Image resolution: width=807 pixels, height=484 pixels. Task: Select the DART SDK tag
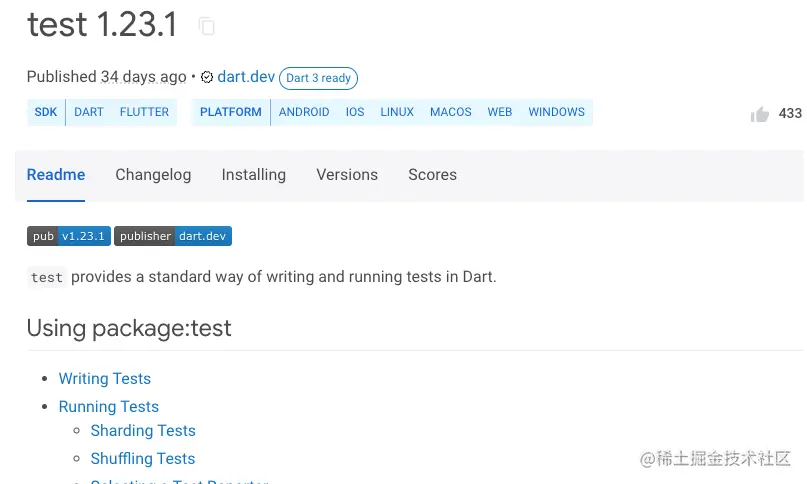tap(89, 112)
